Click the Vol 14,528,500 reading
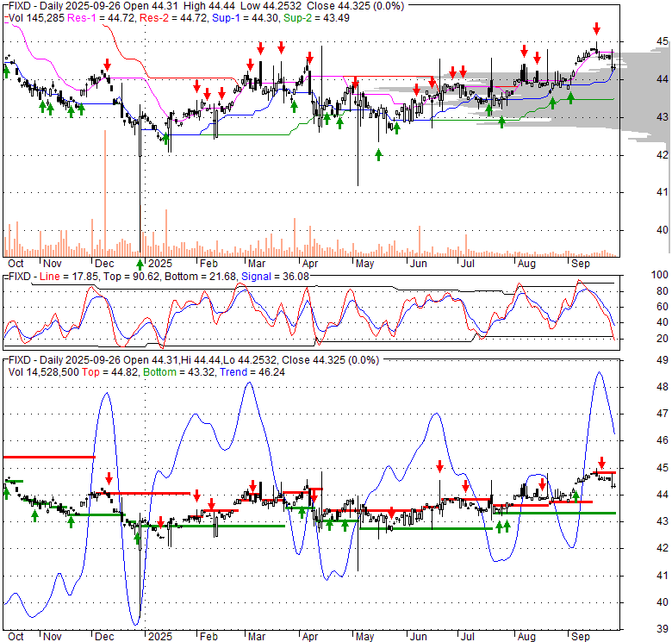Viewport: 672px width, 642px height. pyautogui.click(x=44, y=372)
